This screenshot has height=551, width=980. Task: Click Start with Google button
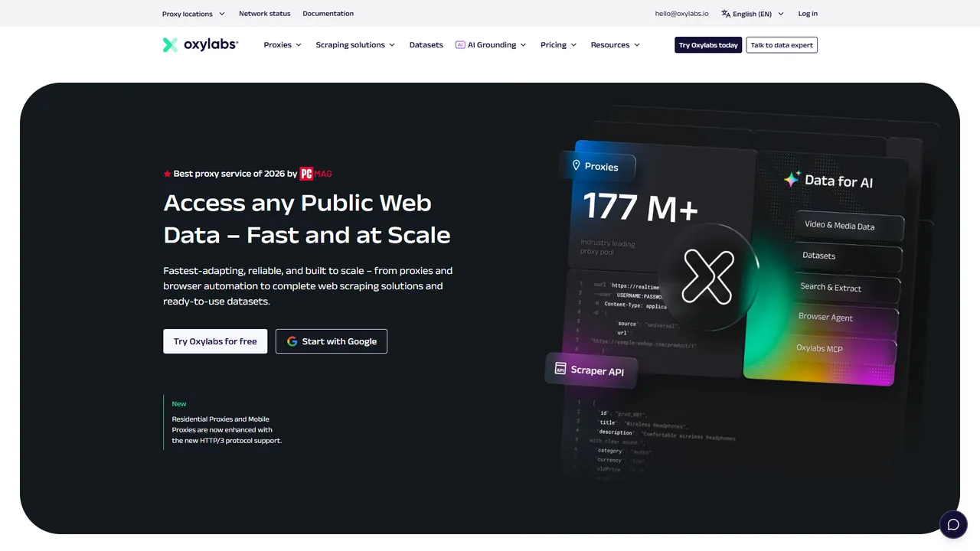click(332, 341)
